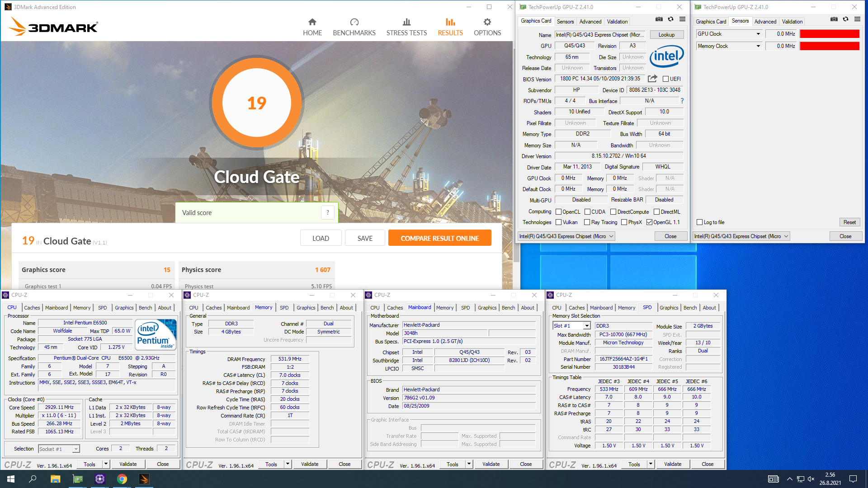Toggle Vulkan checkbox

point(558,222)
